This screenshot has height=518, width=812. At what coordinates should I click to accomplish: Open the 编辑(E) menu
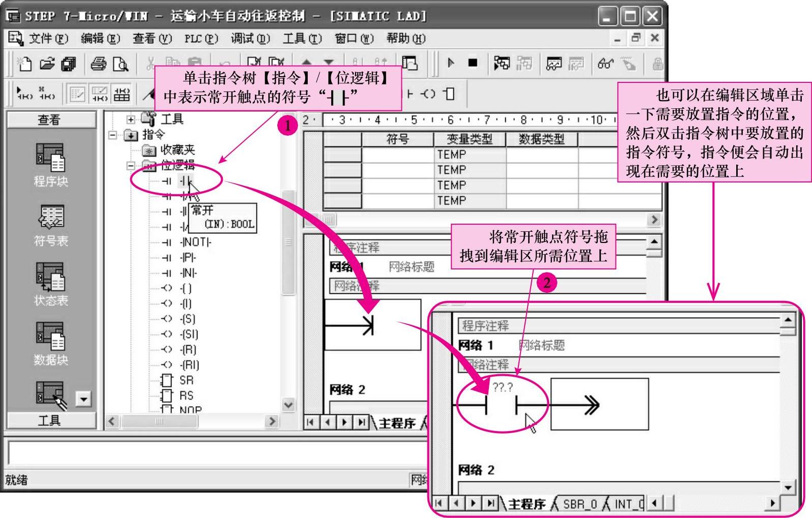pos(100,39)
